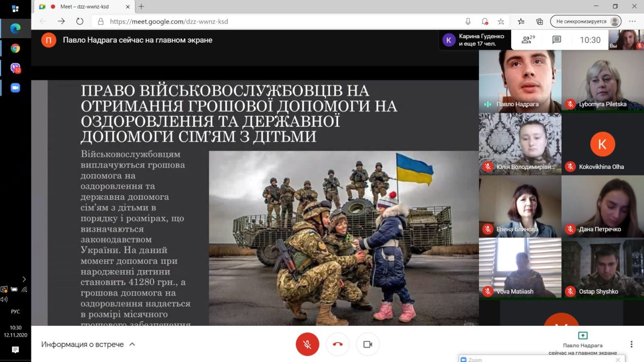Select Kokovikhina Olha avatar tile
The height and width of the screenshot is (362, 644).
pyautogui.click(x=603, y=144)
